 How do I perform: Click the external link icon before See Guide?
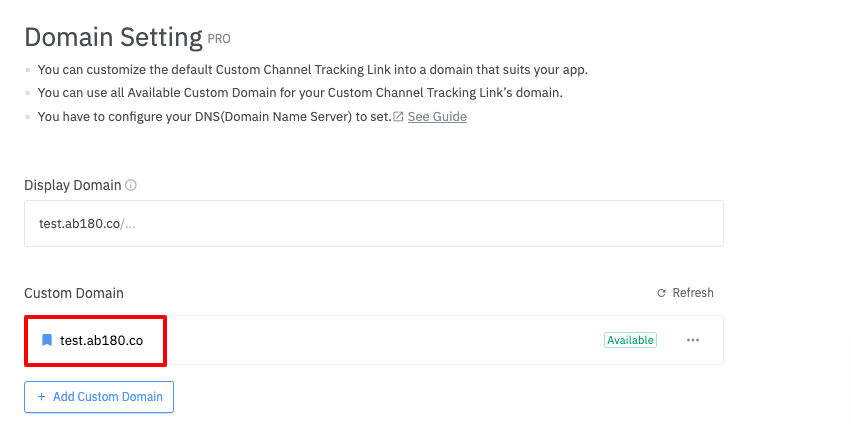[398, 117]
